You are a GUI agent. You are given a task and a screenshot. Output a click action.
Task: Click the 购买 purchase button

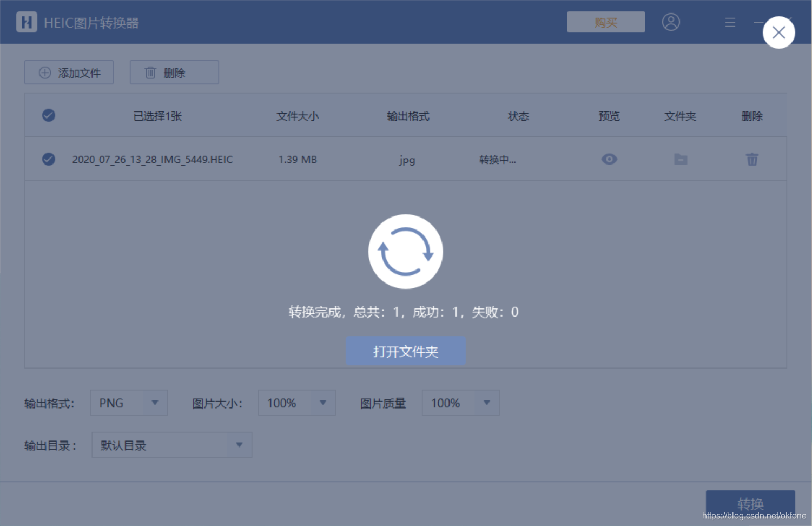[x=606, y=22]
